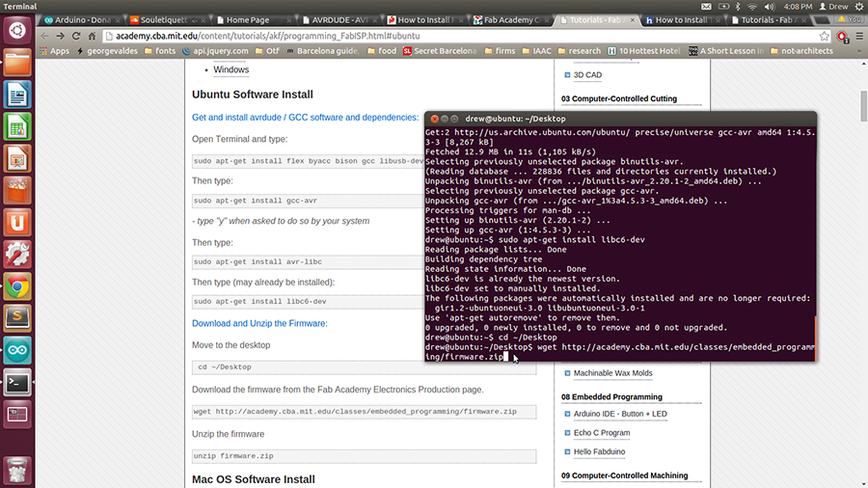This screenshot has width=868, height=488.
Task: Open battery indicator in top panel
Action: [x=723, y=7]
